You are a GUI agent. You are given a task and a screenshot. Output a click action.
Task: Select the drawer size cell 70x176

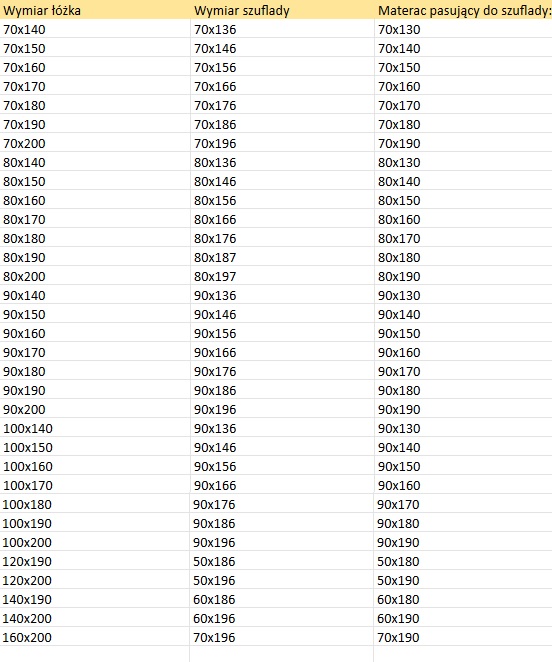tap(282, 105)
